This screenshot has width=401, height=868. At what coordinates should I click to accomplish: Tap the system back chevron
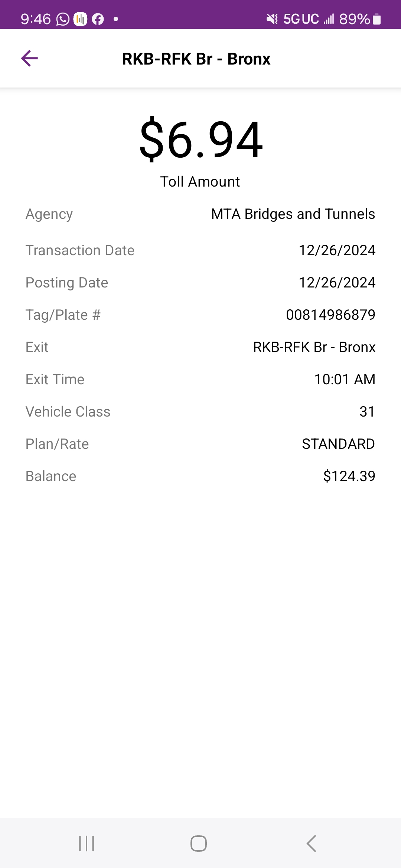point(311,843)
